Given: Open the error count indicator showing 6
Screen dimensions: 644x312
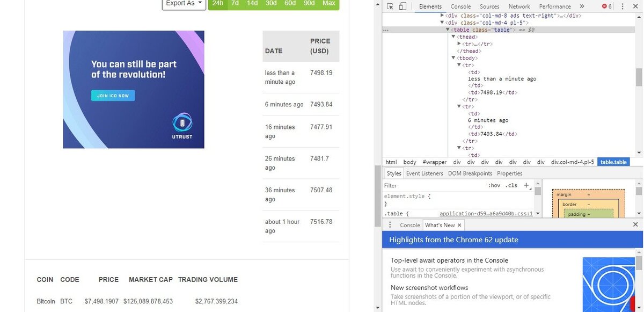Looking at the screenshot, I should (x=606, y=6).
